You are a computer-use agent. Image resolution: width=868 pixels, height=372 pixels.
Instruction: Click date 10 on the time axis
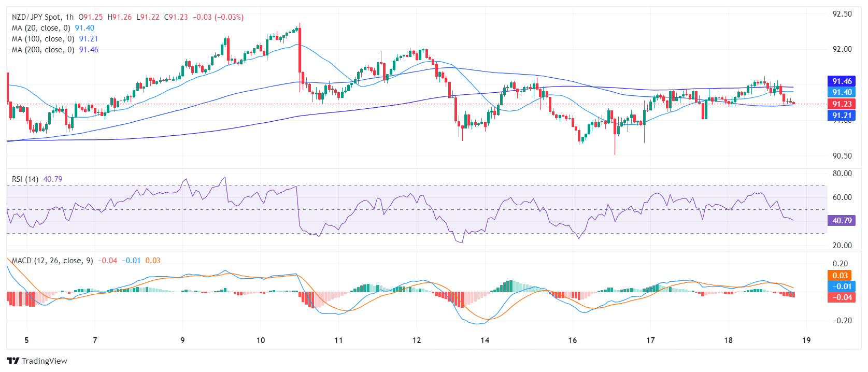click(261, 340)
